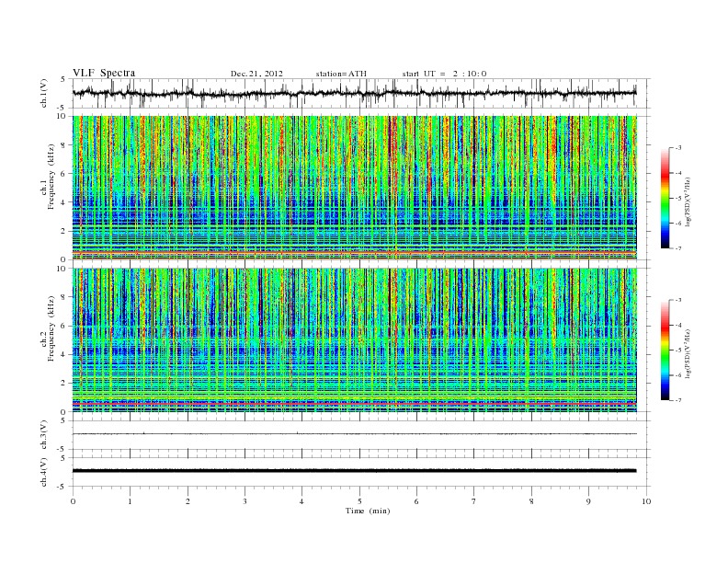This screenshot has height=563, width=728.
Task: Click inside the ch.2 spectrogram panel
Action: [354, 340]
